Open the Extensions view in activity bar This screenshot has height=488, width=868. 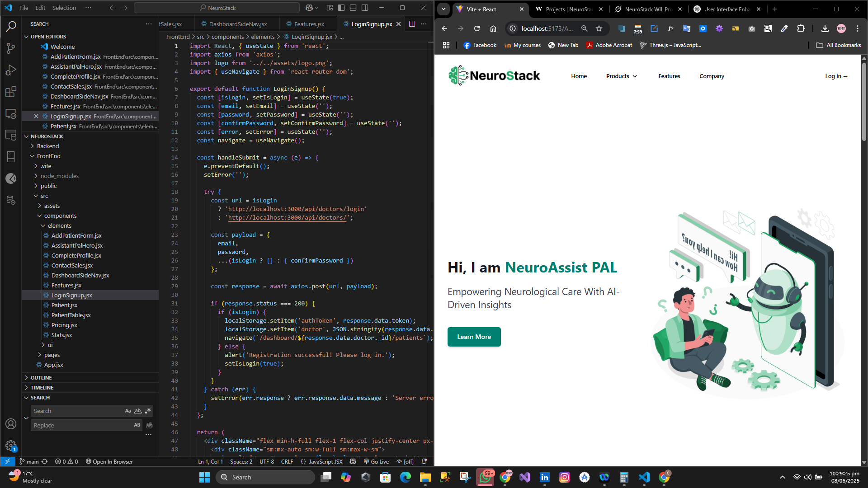[11, 92]
